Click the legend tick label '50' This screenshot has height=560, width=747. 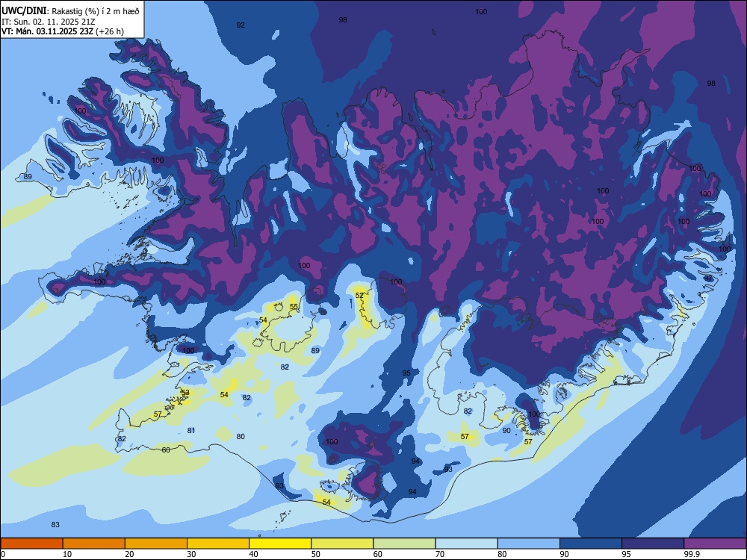tap(316, 554)
